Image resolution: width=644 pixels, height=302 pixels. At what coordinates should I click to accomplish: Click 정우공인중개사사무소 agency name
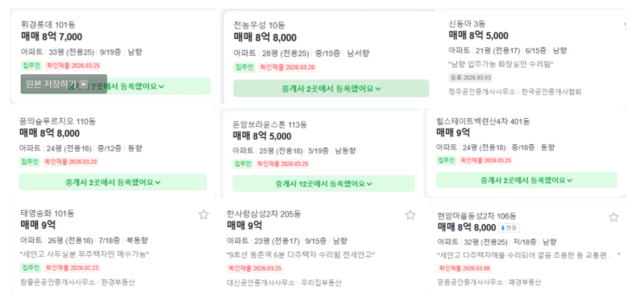click(482, 92)
